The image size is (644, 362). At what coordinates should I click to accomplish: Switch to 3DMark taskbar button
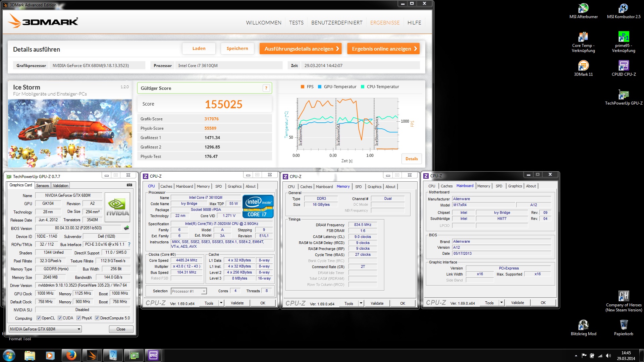click(x=92, y=355)
